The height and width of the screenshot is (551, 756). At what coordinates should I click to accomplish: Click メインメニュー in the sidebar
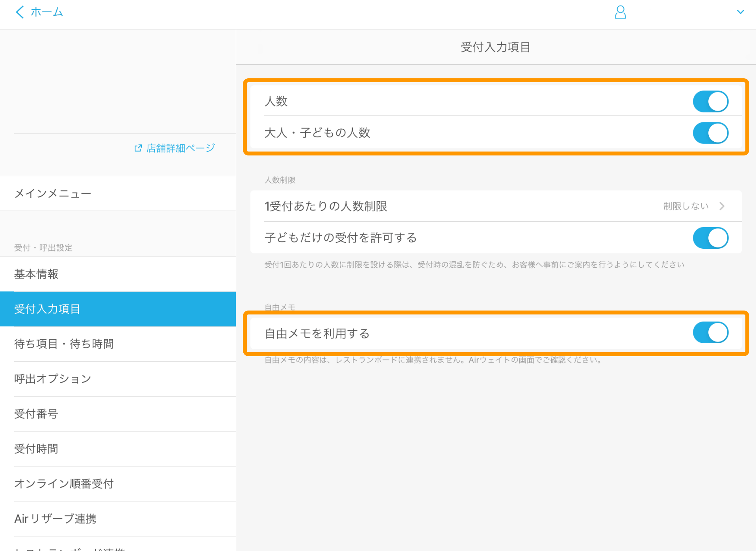click(x=52, y=193)
